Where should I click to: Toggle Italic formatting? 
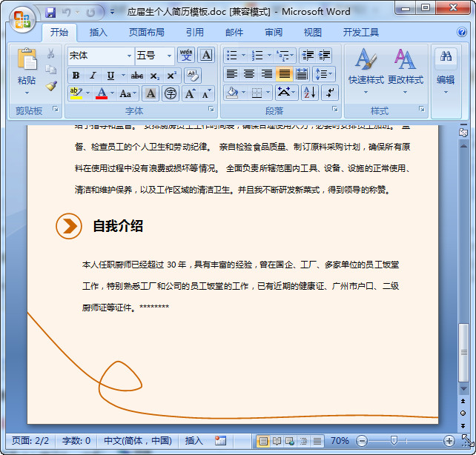(93, 76)
